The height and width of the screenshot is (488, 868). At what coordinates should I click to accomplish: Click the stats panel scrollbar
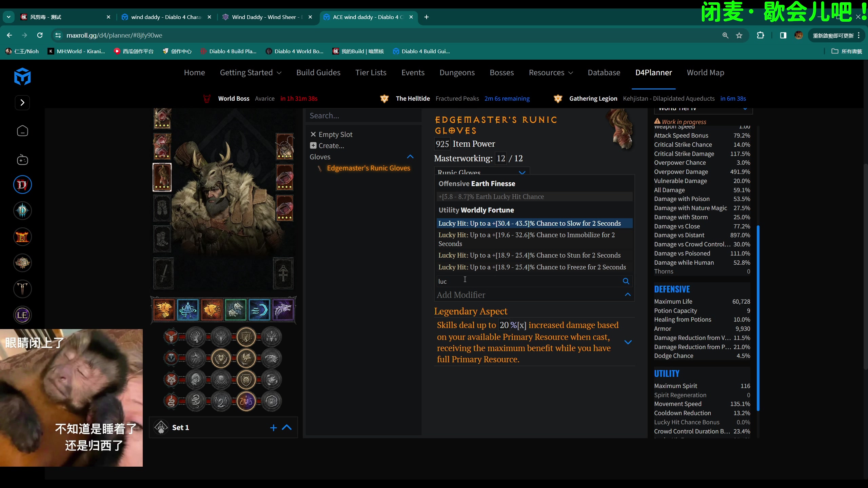pos(758,318)
